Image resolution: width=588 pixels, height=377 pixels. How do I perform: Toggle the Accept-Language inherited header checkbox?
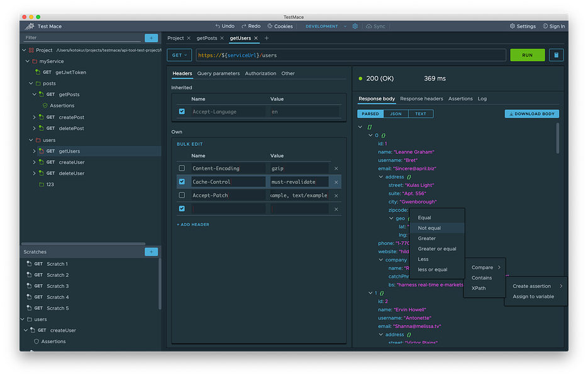point(182,111)
